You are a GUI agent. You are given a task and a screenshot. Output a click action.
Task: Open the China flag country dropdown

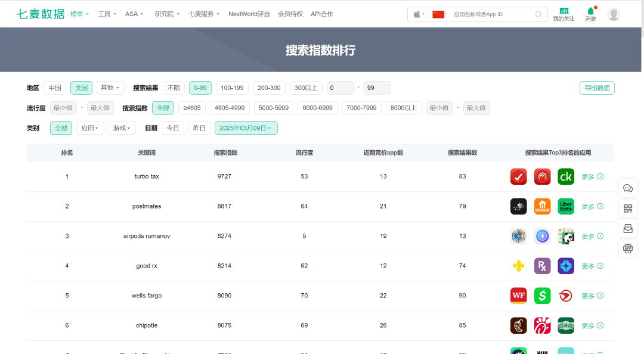pos(439,14)
